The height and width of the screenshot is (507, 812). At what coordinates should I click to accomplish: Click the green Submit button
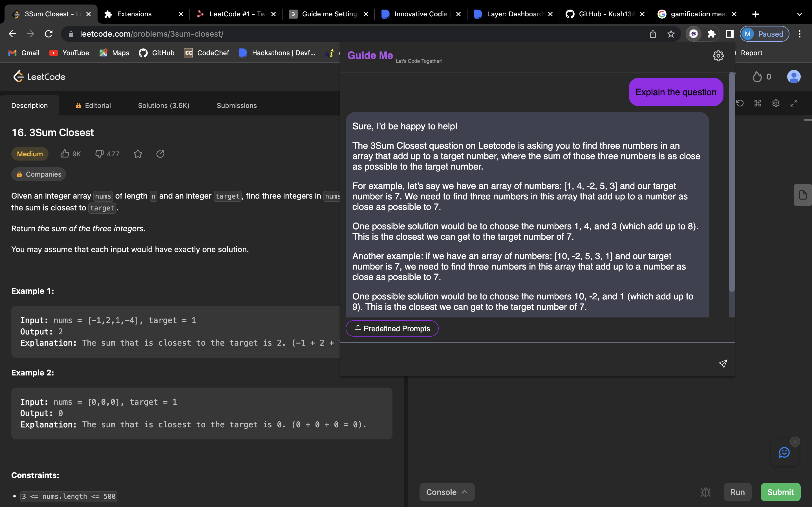[780, 492]
